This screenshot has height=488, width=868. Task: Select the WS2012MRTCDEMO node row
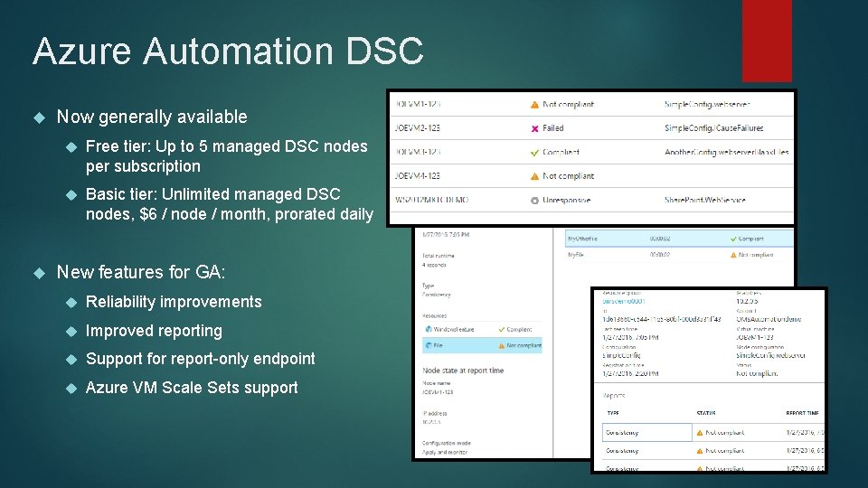[x=591, y=200]
